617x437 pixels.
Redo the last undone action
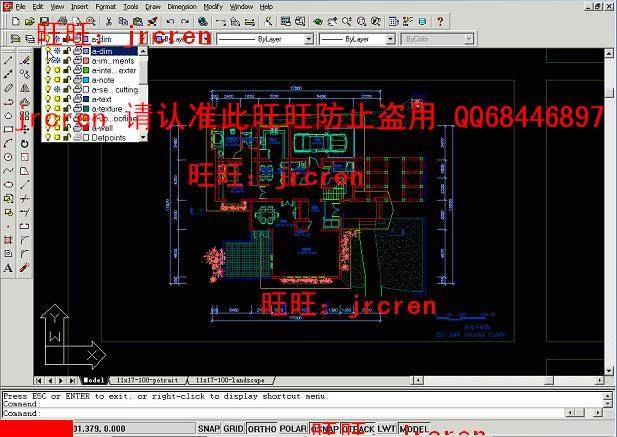coord(185,21)
